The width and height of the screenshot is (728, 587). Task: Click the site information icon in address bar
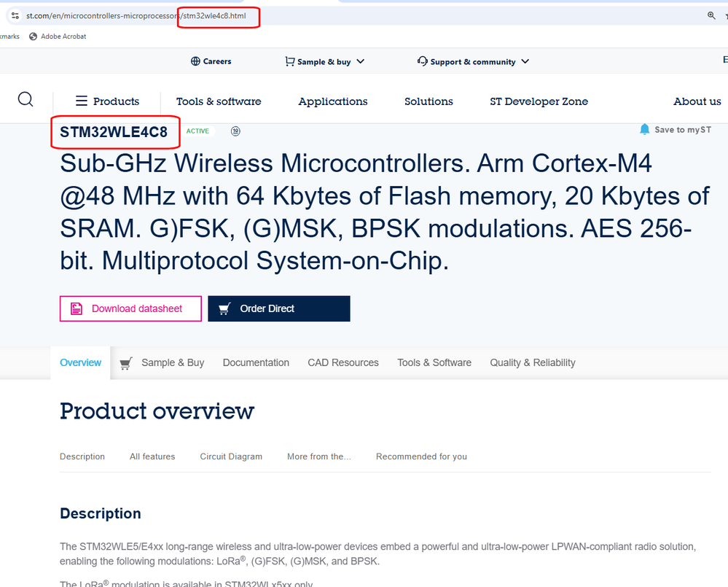pos(15,15)
